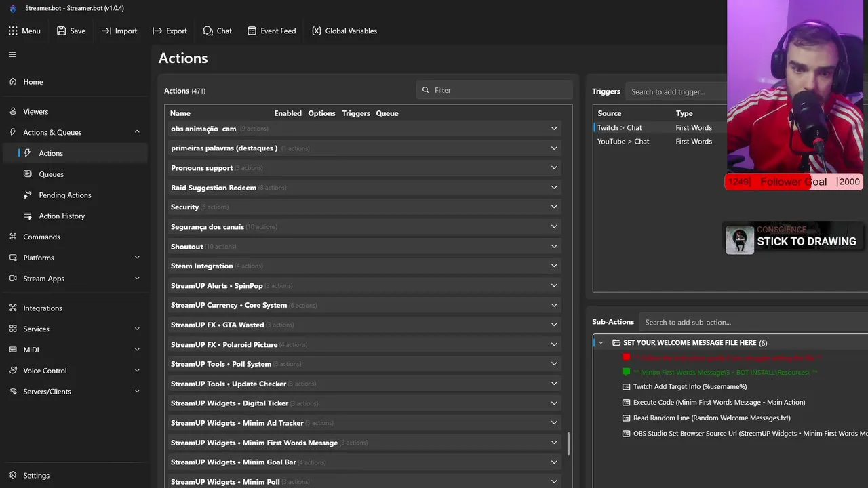Viewport: 868px width, 488px height.
Task: Click the Search to add trigger field
Action: (676, 91)
